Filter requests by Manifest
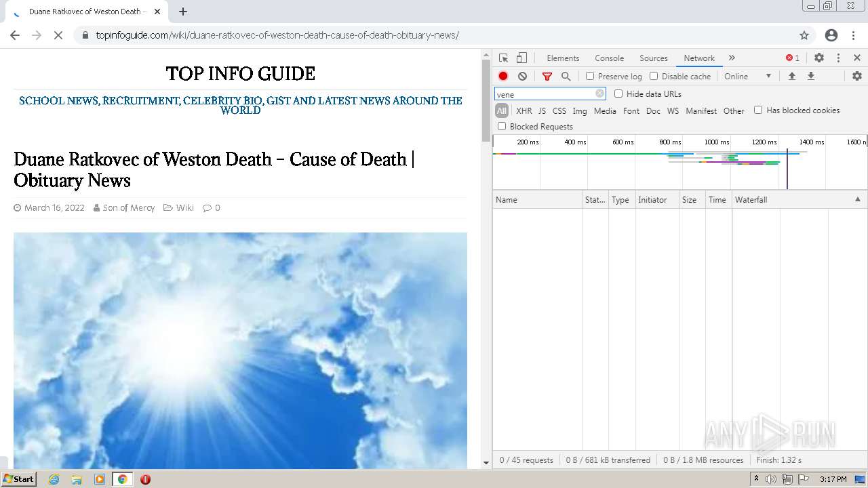The height and width of the screenshot is (488, 868). point(701,110)
